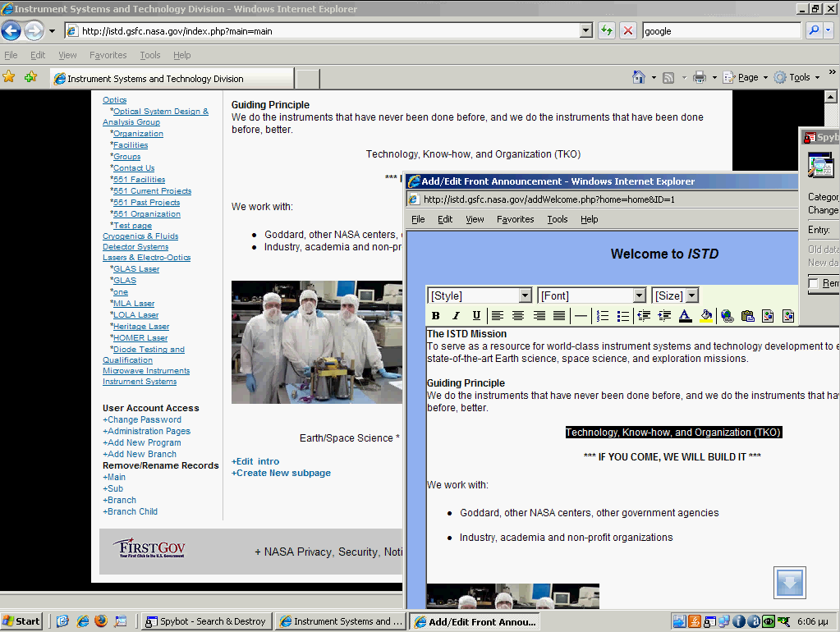
Task: Open the View menu in the Add/Edit window
Action: tap(475, 219)
